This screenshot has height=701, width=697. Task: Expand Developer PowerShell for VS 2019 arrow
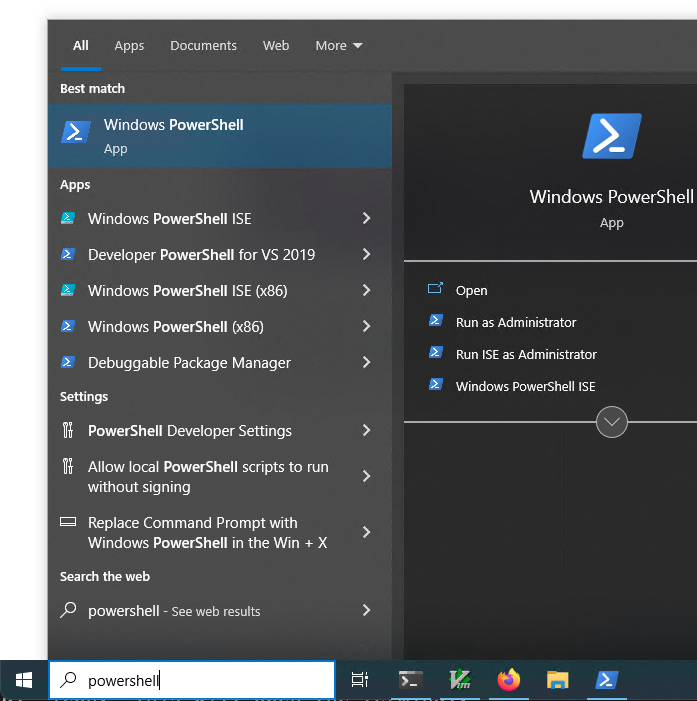(x=367, y=254)
